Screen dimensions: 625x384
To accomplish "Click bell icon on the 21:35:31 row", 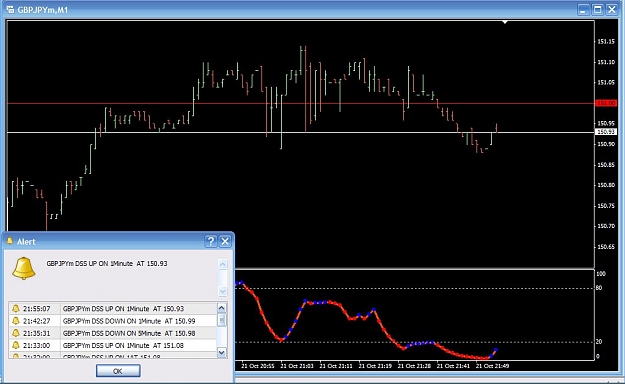I will point(16,333).
